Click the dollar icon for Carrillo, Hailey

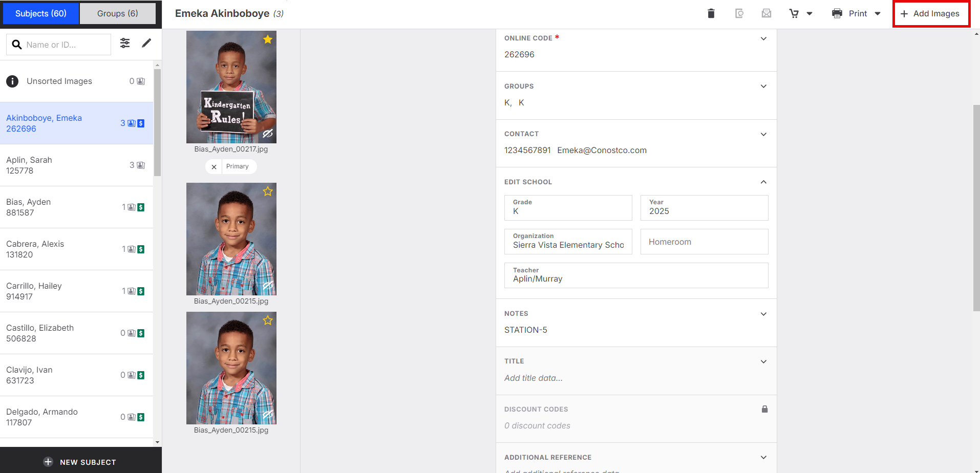[x=141, y=291]
